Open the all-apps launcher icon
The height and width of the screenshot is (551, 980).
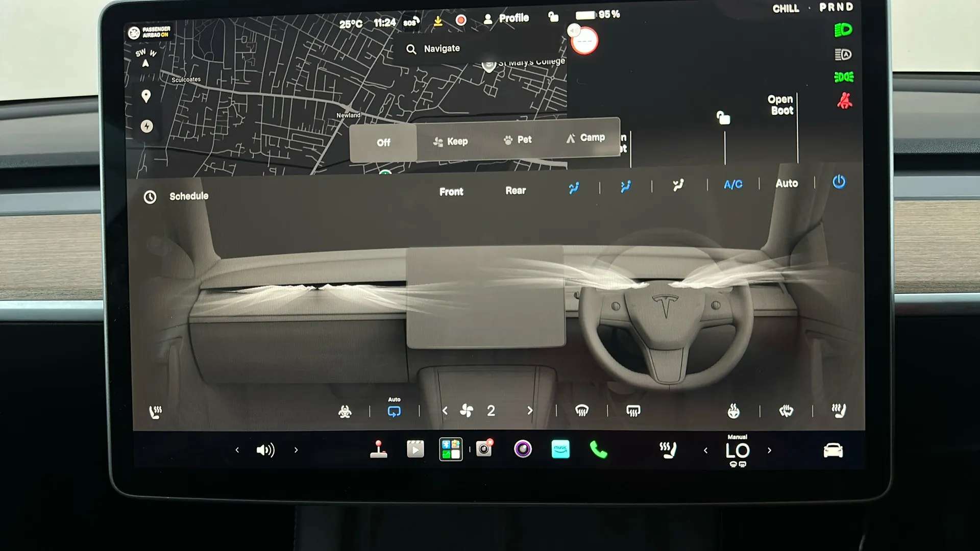tap(451, 449)
